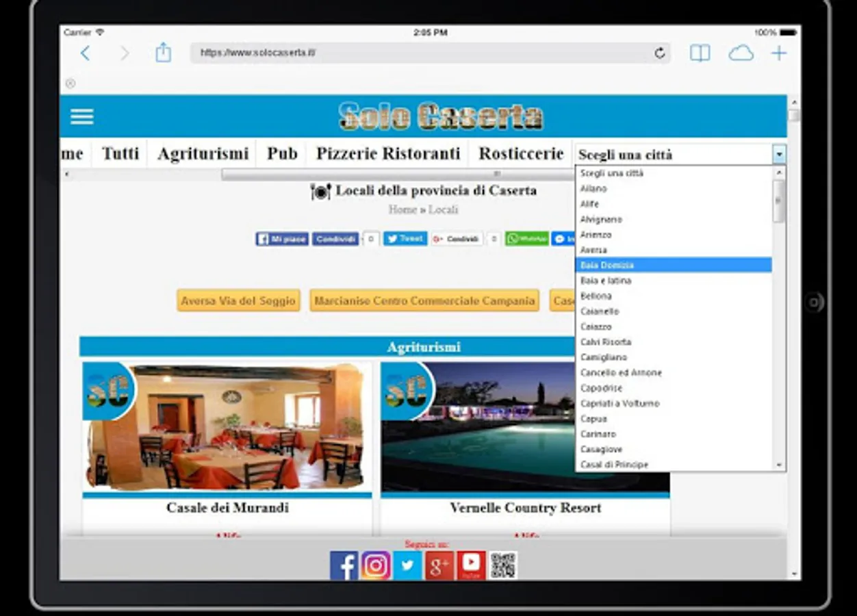Image resolution: width=857 pixels, height=616 pixels.
Task: Click the Home breadcrumb link
Action: click(402, 209)
